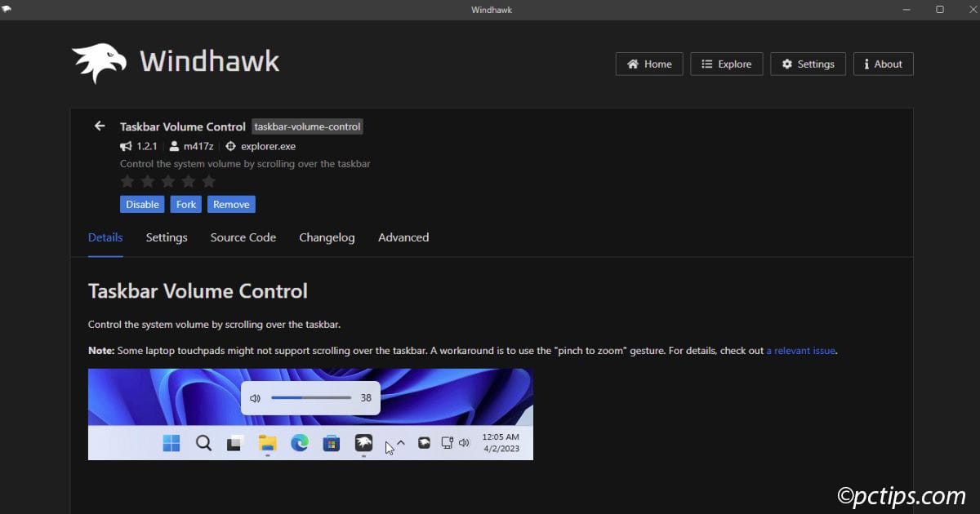Click the Taskbar Volume Control heading

coord(198,291)
